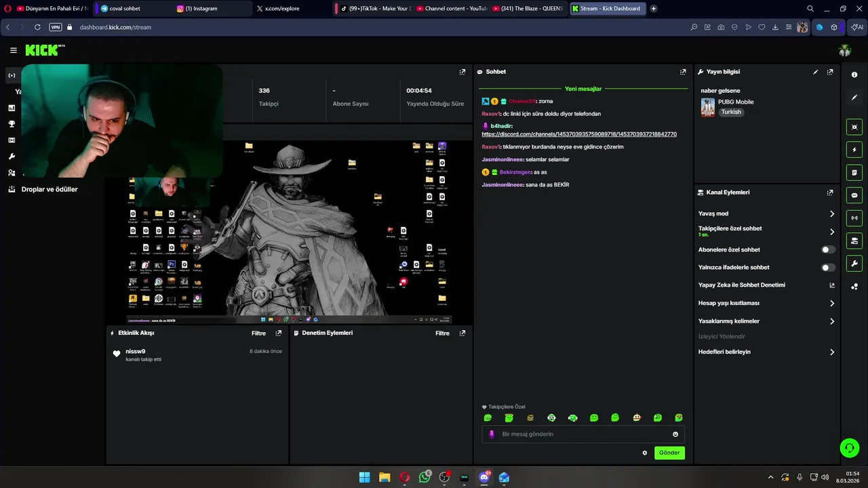Viewport: 868px width, 488px height.
Task: Click the purple microphone icon in chat input
Action: pyautogui.click(x=492, y=434)
